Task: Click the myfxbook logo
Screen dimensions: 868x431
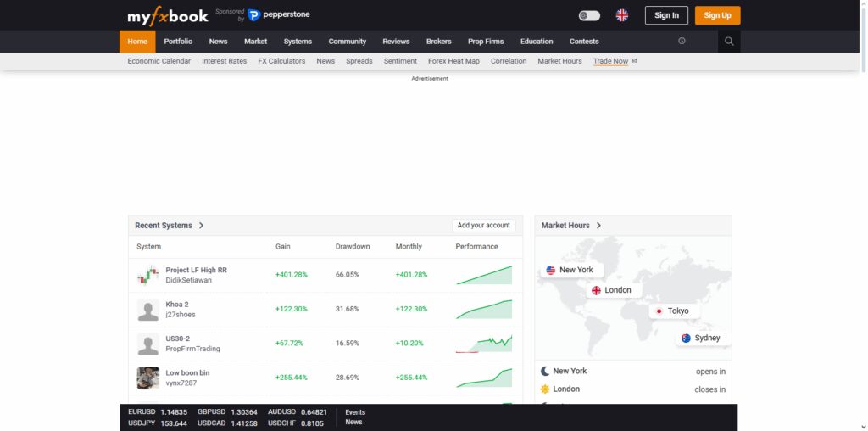Action: coord(168,16)
